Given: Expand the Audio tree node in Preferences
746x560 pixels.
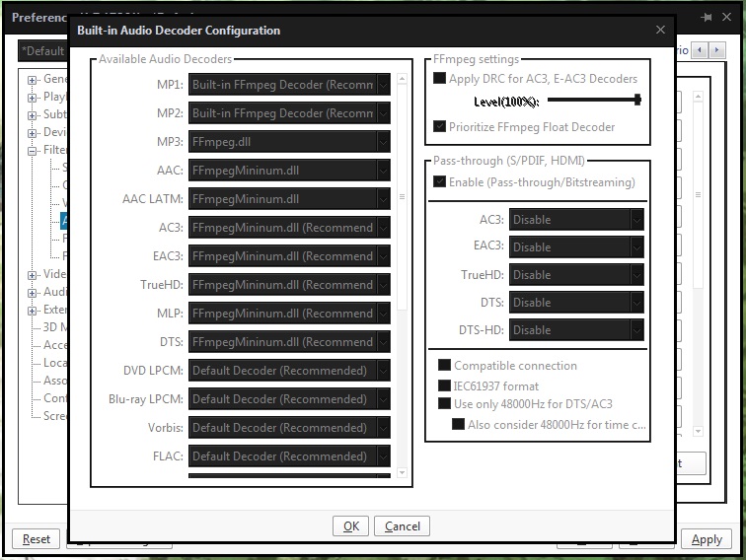Looking at the screenshot, I should [x=32, y=293].
